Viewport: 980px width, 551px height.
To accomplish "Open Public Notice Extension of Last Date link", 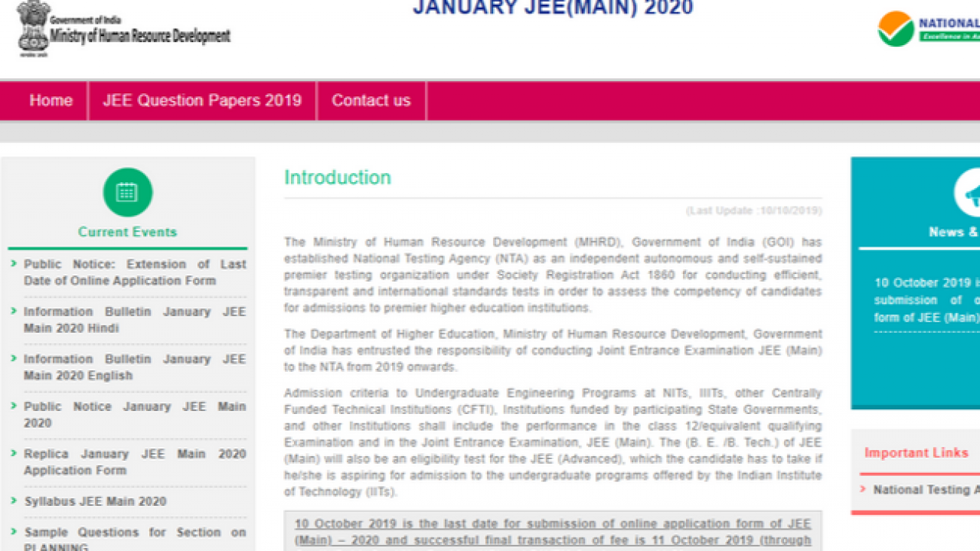I will point(135,272).
